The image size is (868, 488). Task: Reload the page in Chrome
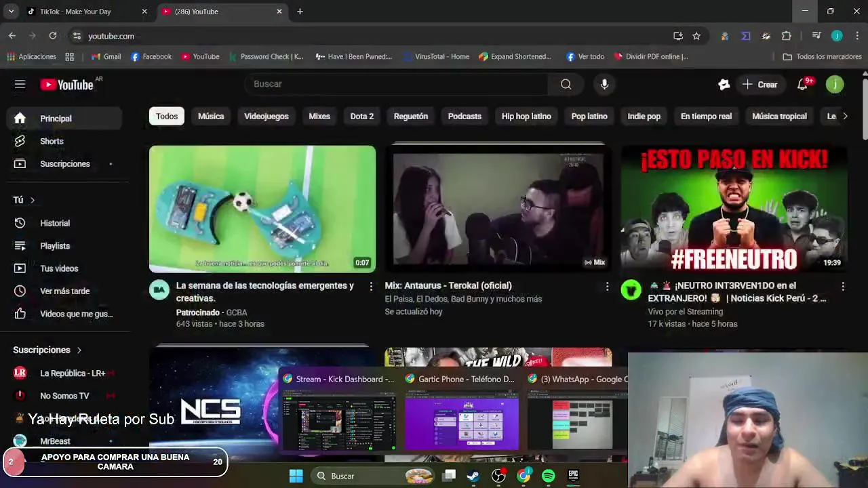pos(53,36)
